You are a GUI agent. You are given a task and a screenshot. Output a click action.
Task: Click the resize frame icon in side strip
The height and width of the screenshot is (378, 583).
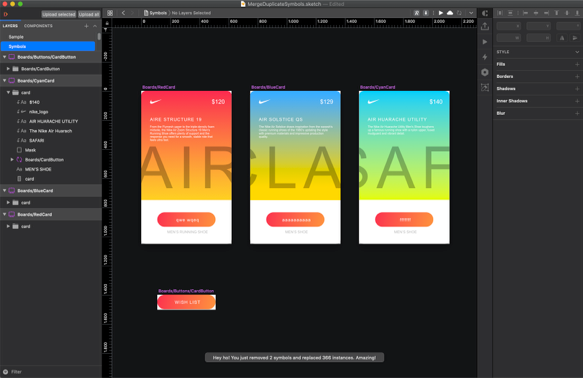pos(485,87)
